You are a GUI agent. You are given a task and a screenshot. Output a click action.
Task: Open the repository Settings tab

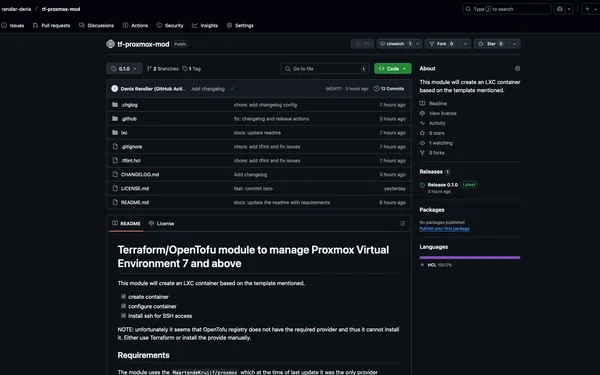(x=240, y=26)
